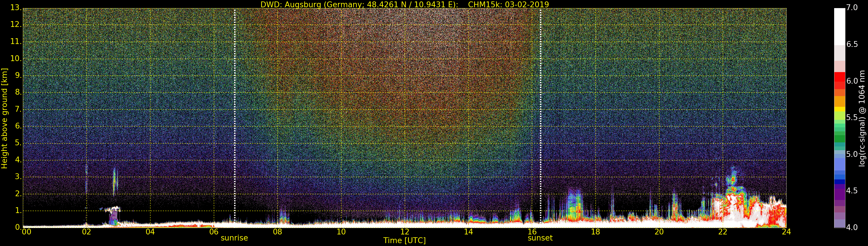Viewport: 868px width, 246px height.
Task: Click height axis tick "12."
Action: 16,25
